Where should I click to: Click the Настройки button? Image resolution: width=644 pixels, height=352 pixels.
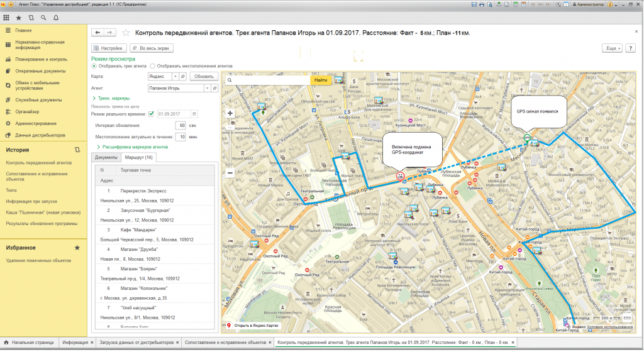click(x=109, y=48)
